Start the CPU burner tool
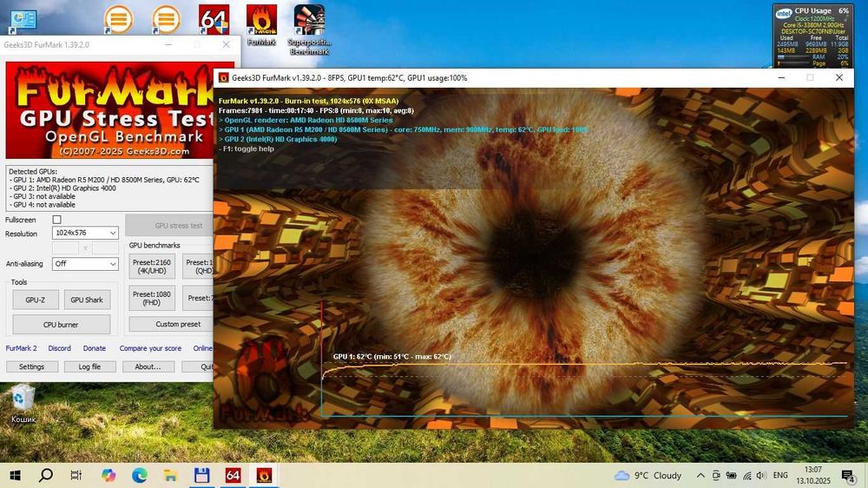Screen dimensions: 868x488 [61, 325]
